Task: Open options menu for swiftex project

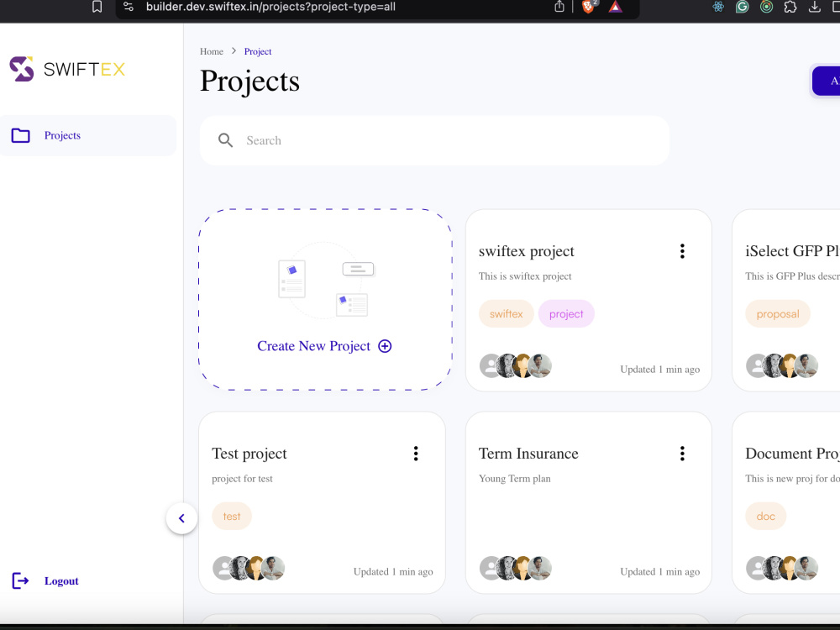Action: tap(682, 251)
